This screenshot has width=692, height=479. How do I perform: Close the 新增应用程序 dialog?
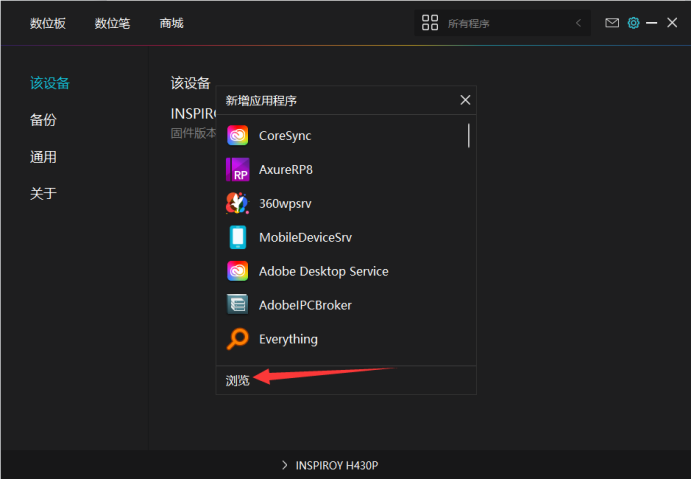(465, 100)
